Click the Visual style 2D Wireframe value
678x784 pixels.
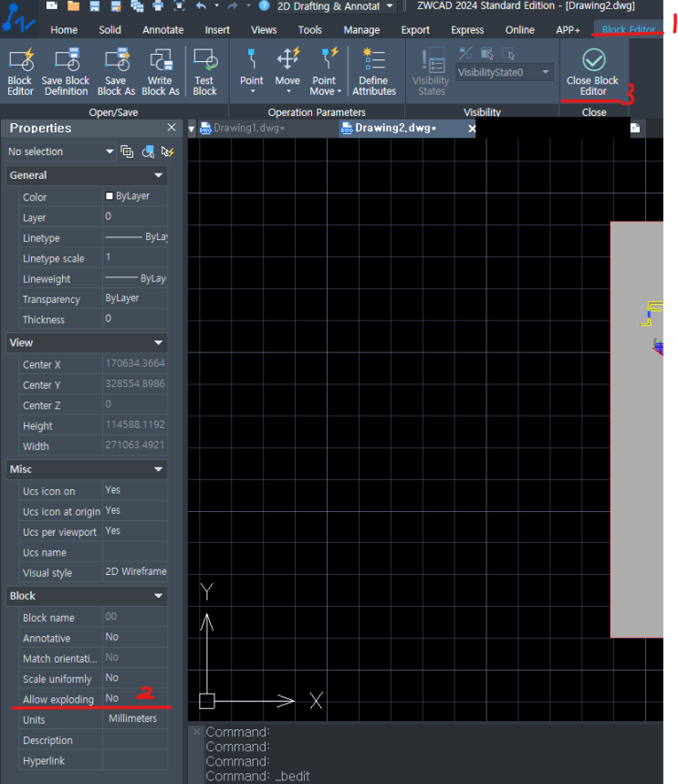pos(135,571)
